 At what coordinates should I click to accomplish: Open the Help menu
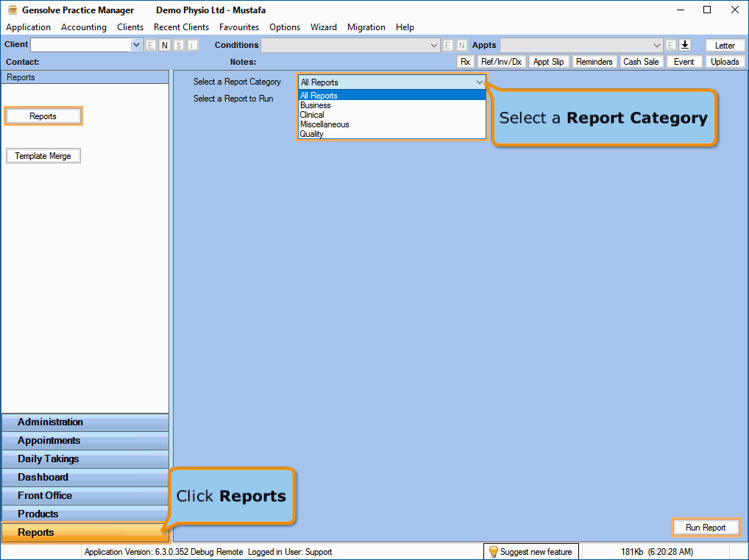point(405,27)
